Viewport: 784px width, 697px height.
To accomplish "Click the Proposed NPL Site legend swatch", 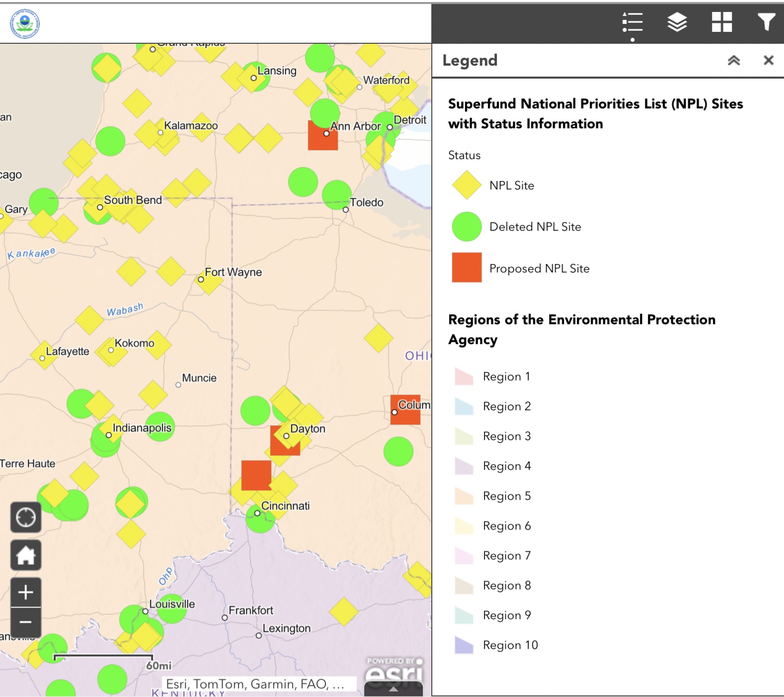I will coord(467,268).
